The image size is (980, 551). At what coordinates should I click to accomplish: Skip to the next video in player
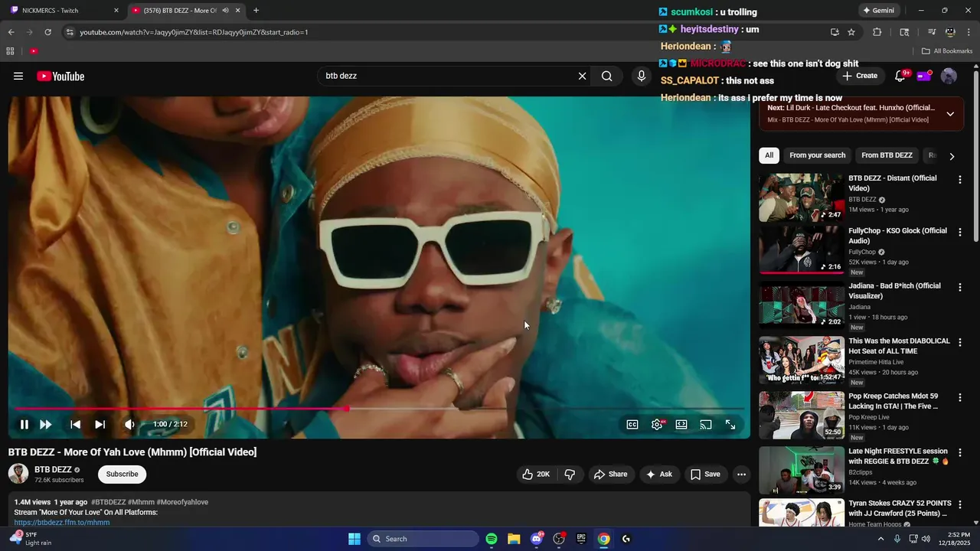click(x=100, y=425)
